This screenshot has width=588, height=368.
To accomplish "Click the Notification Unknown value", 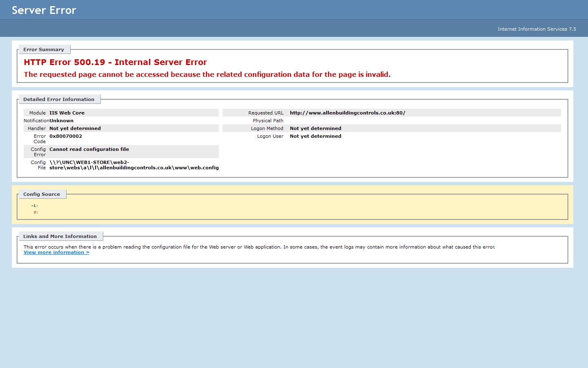I will pos(61,121).
